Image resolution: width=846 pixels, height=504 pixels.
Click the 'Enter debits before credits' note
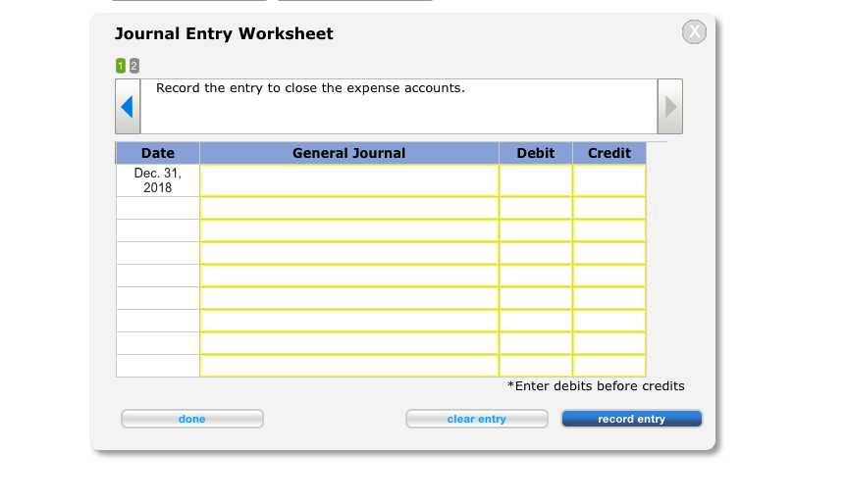(x=596, y=386)
